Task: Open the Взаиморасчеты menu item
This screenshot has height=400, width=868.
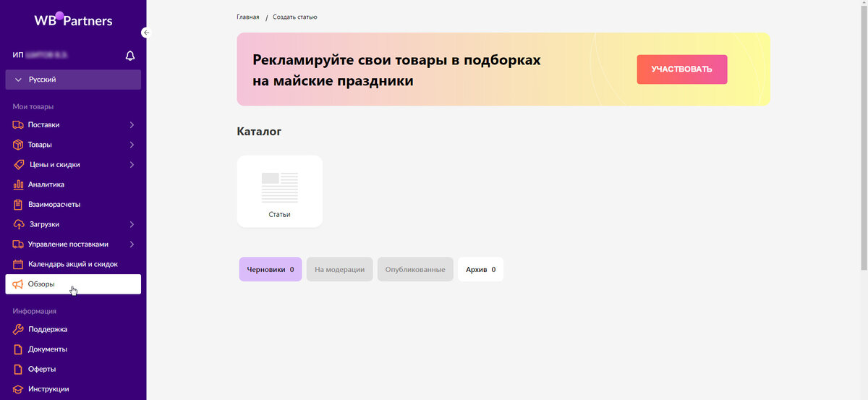Action: tap(73, 205)
